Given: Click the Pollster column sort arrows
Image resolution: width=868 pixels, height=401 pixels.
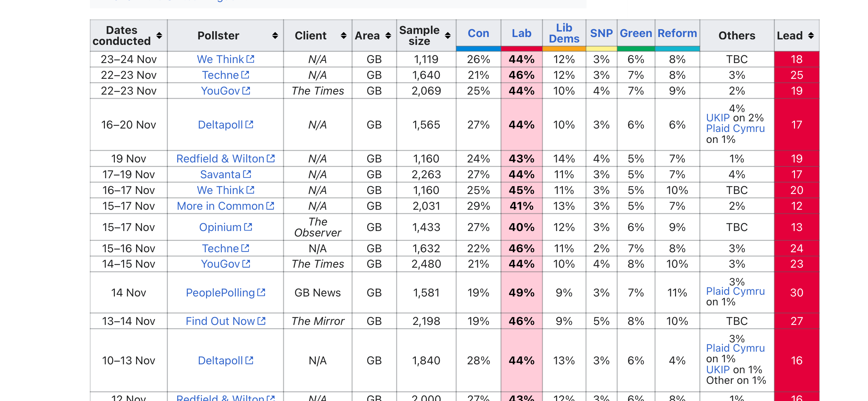Looking at the screenshot, I should click(x=275, y=35).
